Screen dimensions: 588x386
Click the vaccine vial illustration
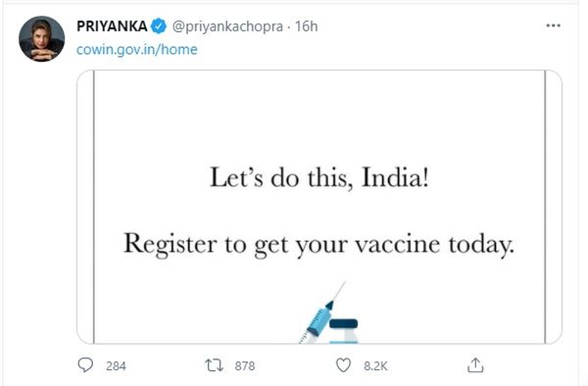pyautogui.click(x=344, y=331)
